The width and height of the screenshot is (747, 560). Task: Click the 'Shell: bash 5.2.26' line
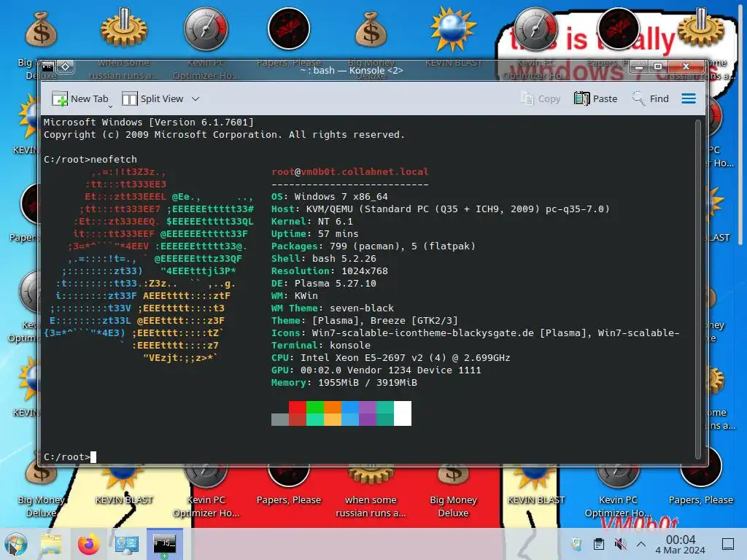tap(323, 258)
